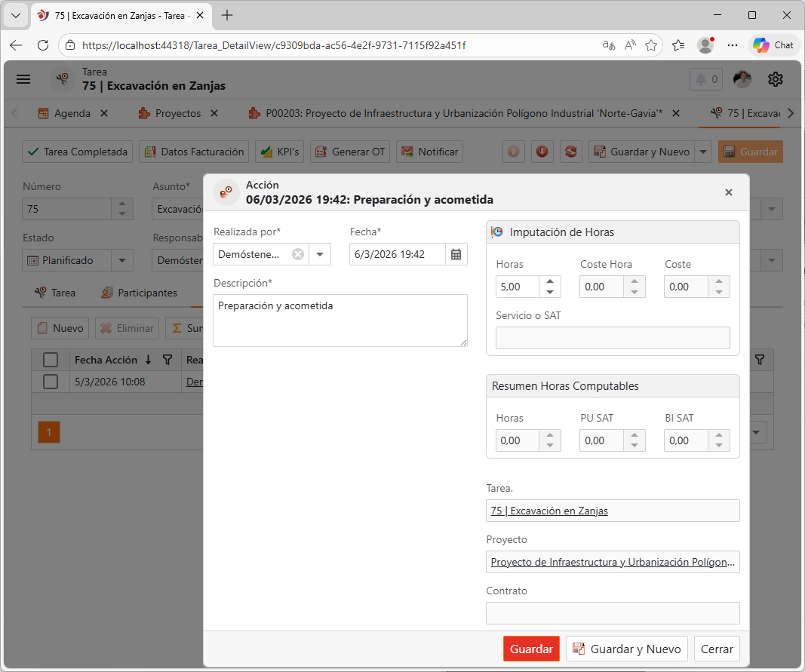Expand the Guardar y Nuevo split arrow

pyautogui.click(x=703, y=152)
